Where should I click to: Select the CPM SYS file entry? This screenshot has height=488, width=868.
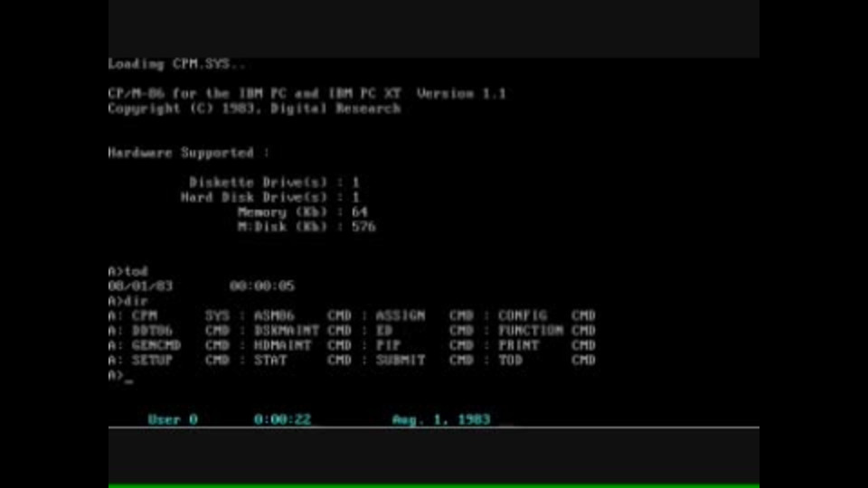pos(181,316)
